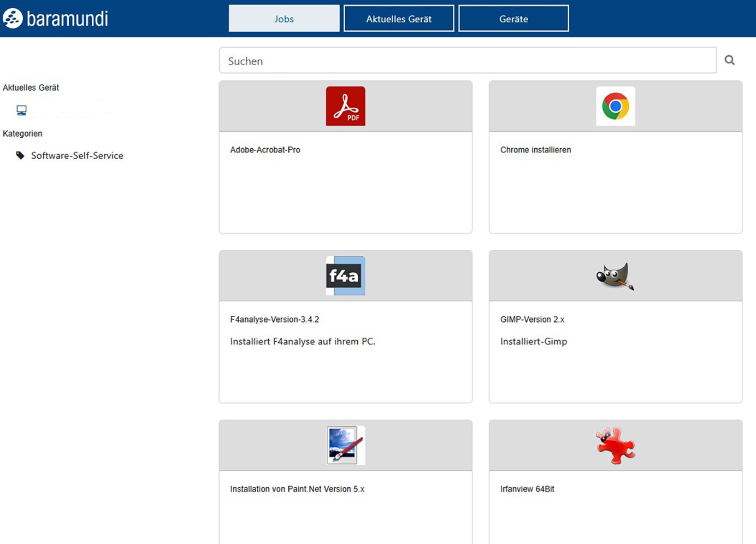Viewport: 756px width, 544px height.
Task: Click the red Irfanview icon
Action: click(615, 445)
